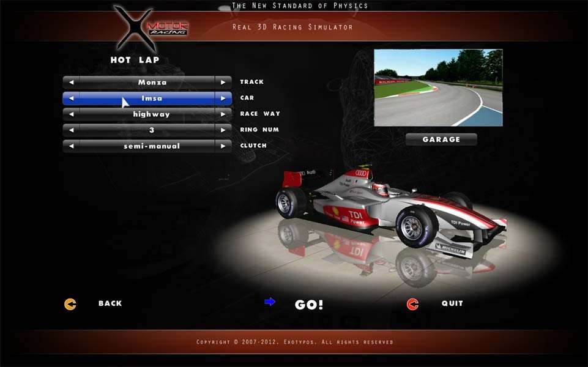Viewport: 588px width, 367px height.
Task: Click the CAR label
Action: (247, 98)
